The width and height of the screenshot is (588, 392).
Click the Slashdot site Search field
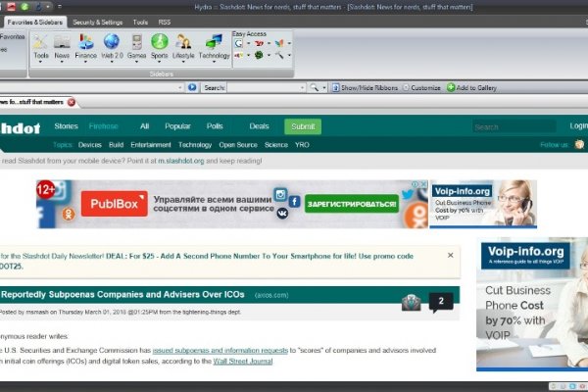[x=514, y=126]
